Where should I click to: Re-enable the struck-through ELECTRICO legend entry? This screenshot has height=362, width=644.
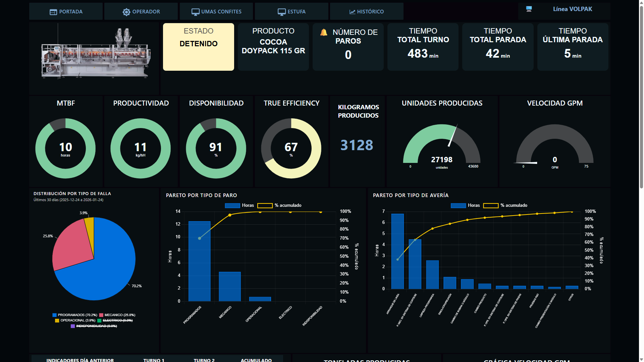coord(117,320)
